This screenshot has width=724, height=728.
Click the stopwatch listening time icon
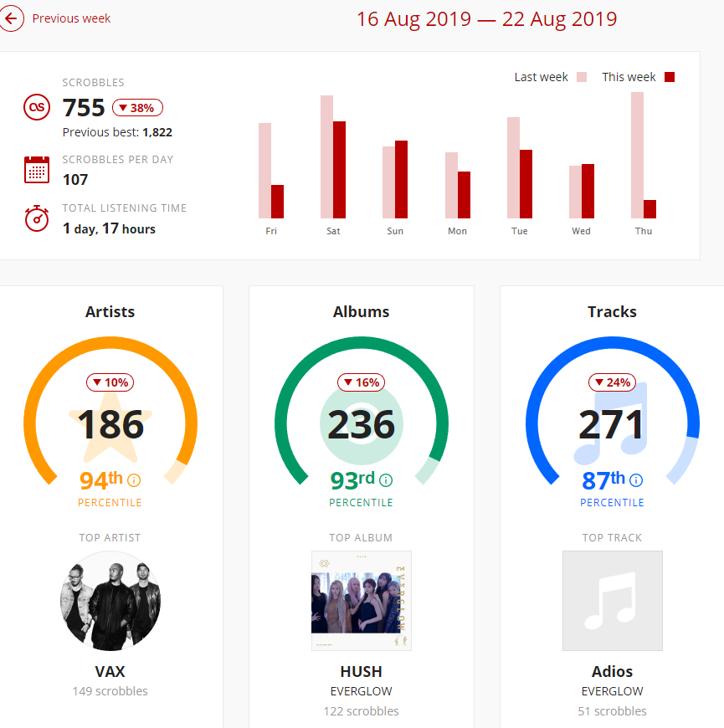[x=37, y=218]
